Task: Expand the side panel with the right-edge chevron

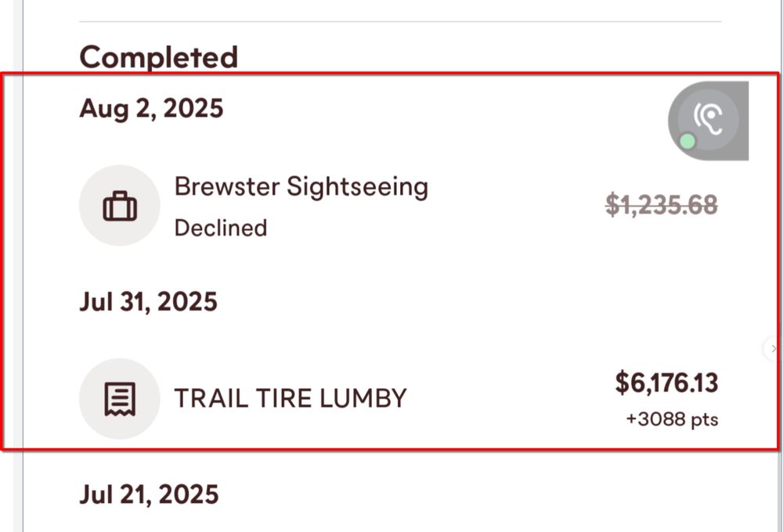Action: pos(773,348)
